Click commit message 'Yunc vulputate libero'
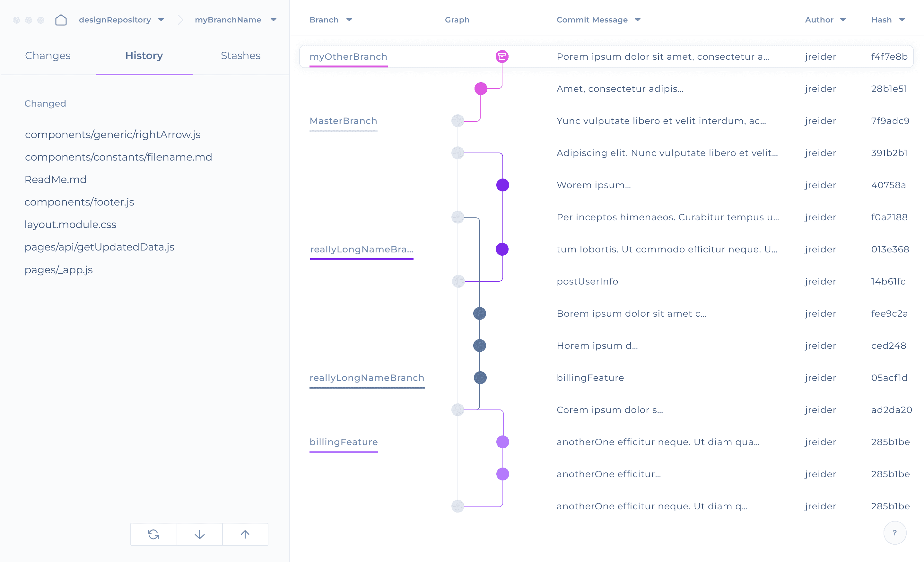 click(661, 121)
